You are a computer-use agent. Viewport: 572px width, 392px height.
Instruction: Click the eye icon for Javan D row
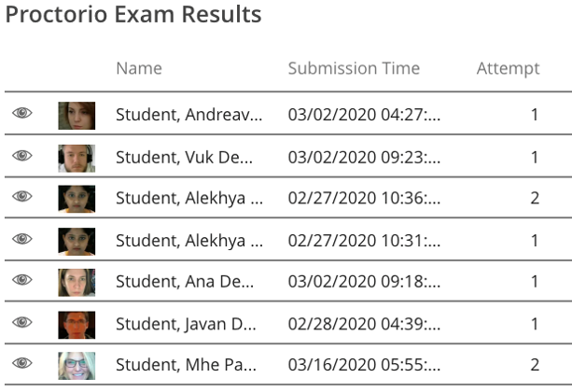pos(22,322)
